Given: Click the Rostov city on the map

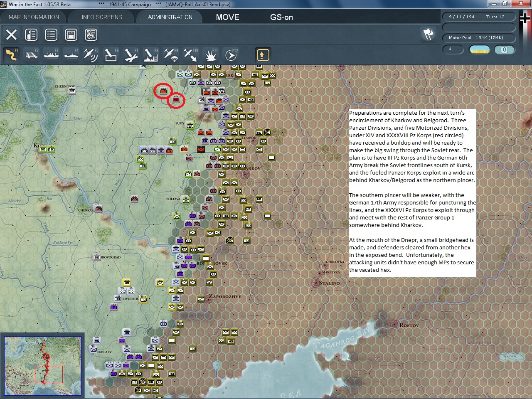Looking at the screenshot, I should point(394,324).
